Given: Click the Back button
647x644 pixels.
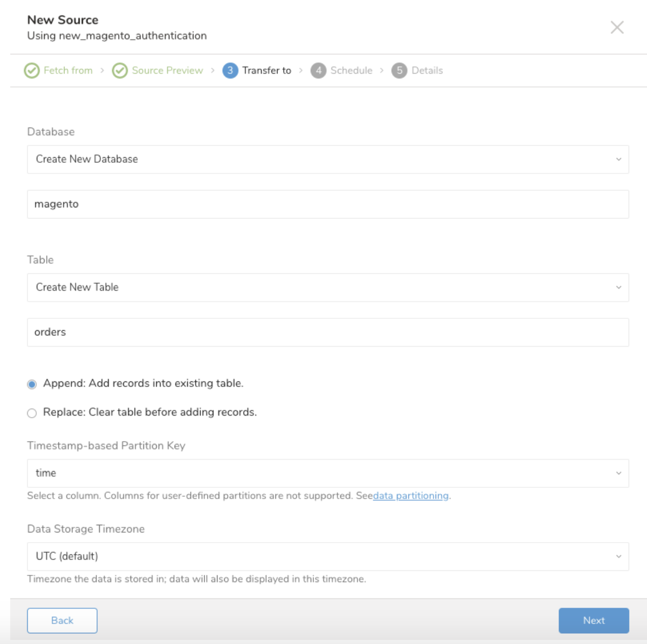Looking at the screenshot, I should click(x=62, y=620).
